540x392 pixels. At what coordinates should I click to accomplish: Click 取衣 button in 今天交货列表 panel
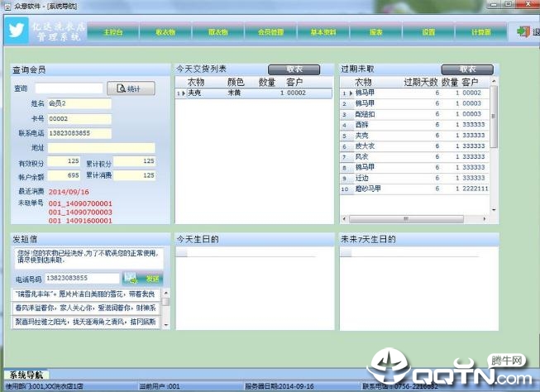click(x=294, y=69)
